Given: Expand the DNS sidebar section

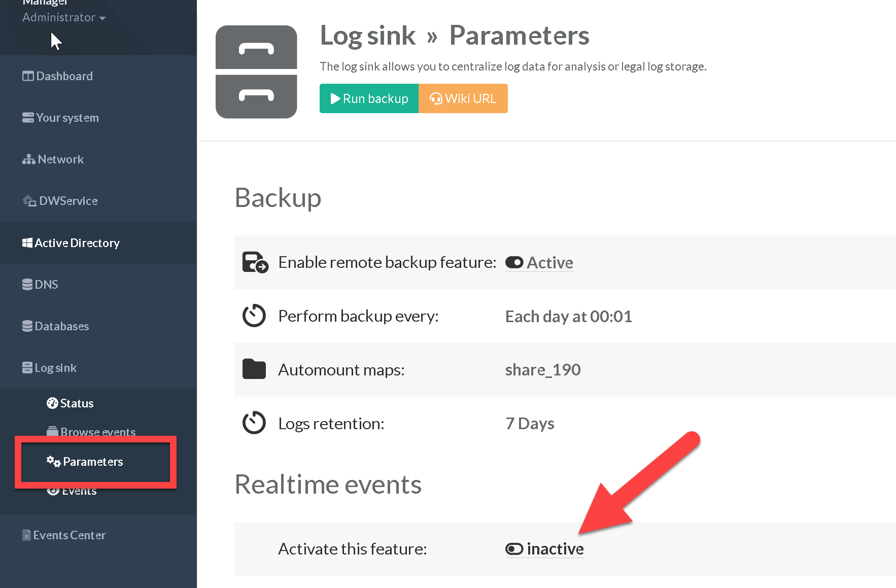Looking at the screenshot, I should (46, 285).
